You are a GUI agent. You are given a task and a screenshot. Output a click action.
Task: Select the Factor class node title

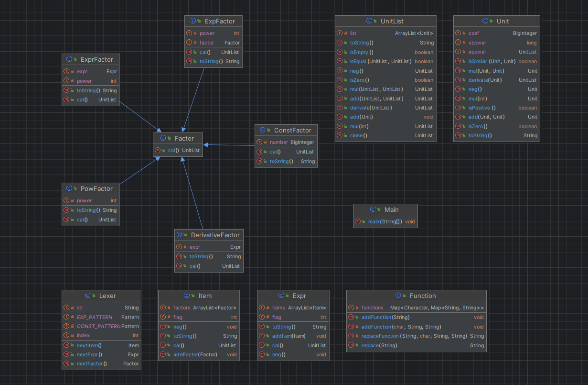pyautogui.click(x=178, y=138)
